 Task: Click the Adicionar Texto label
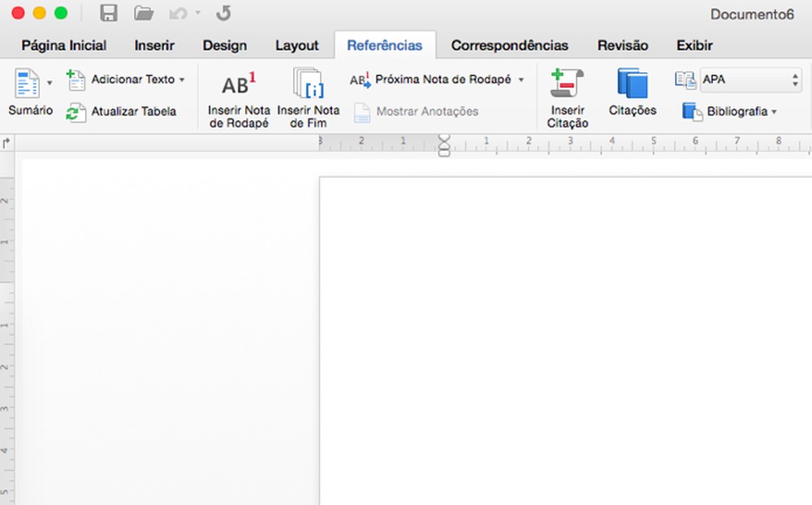point(133,80)
